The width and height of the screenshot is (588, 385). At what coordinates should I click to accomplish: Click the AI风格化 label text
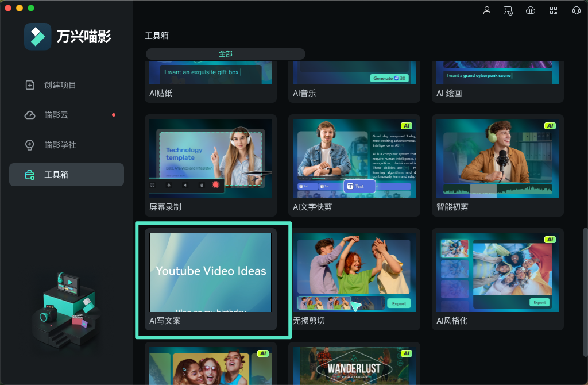[x=452, y=321]
